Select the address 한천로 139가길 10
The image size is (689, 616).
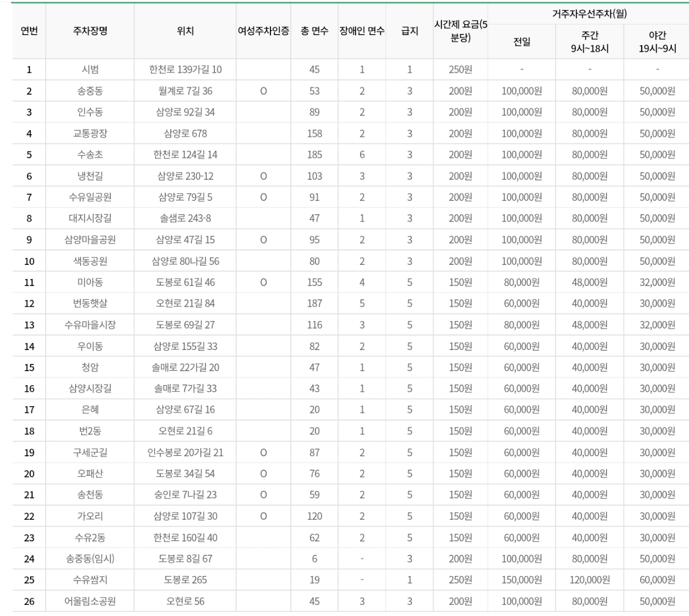click(185, 70)
